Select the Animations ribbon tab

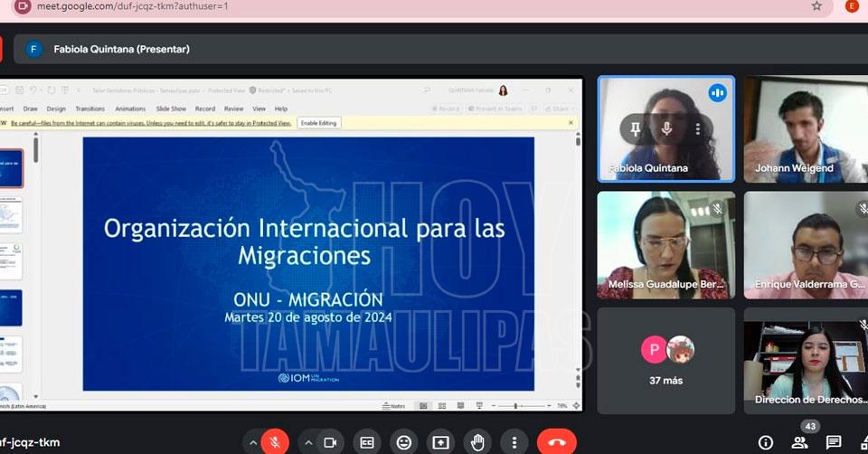(130, 109)
